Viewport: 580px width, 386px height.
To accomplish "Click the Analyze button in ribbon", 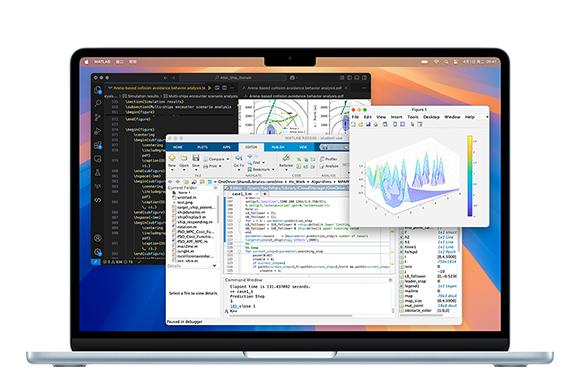I will point(329,166).
